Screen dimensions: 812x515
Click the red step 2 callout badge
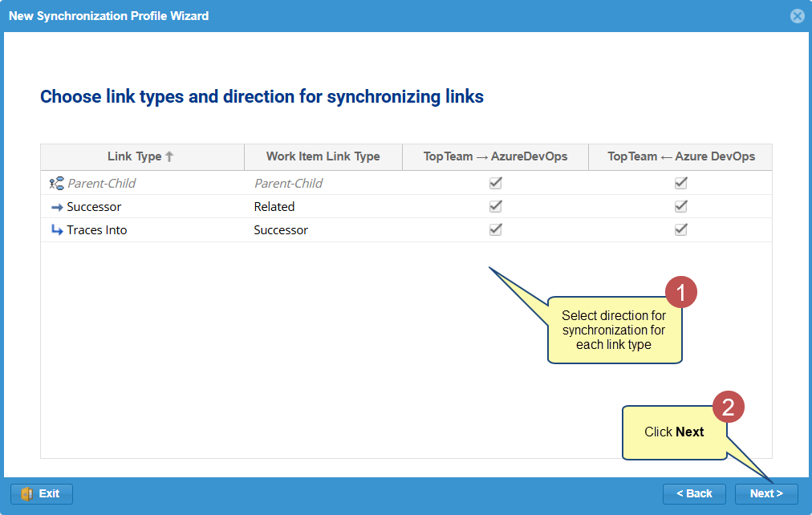(729, 408)
